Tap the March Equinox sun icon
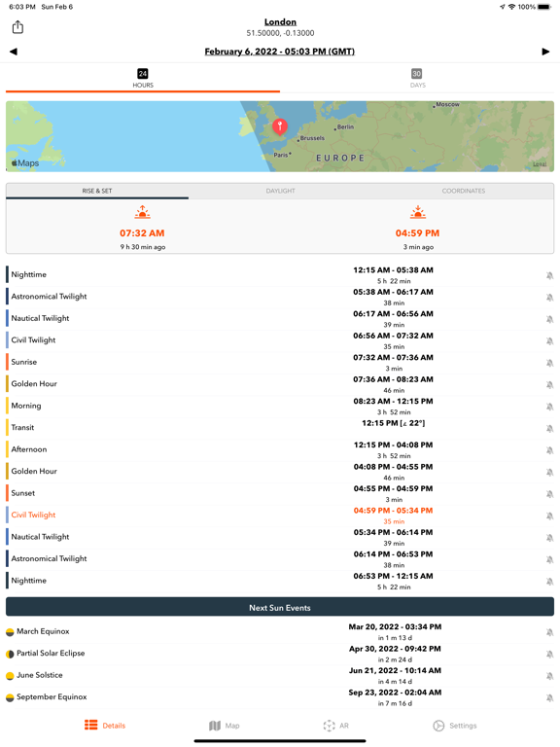The height and width of the screenshot is (747, 560). click(10, 632)
